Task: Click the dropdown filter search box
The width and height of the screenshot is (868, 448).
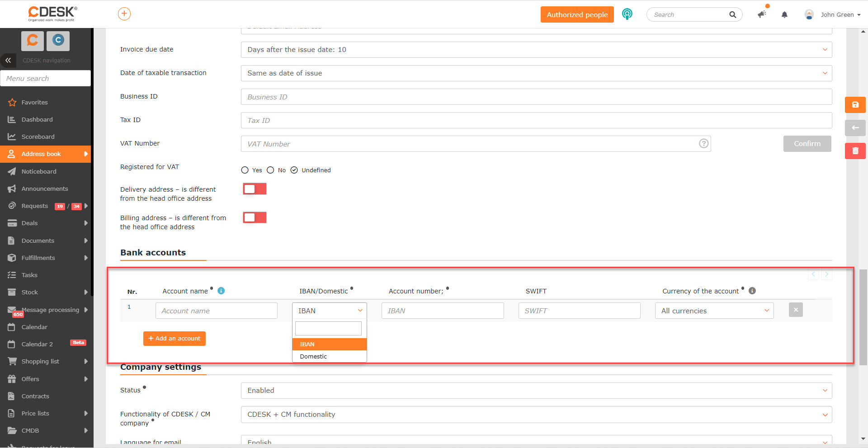Action: tap(328, 328)
